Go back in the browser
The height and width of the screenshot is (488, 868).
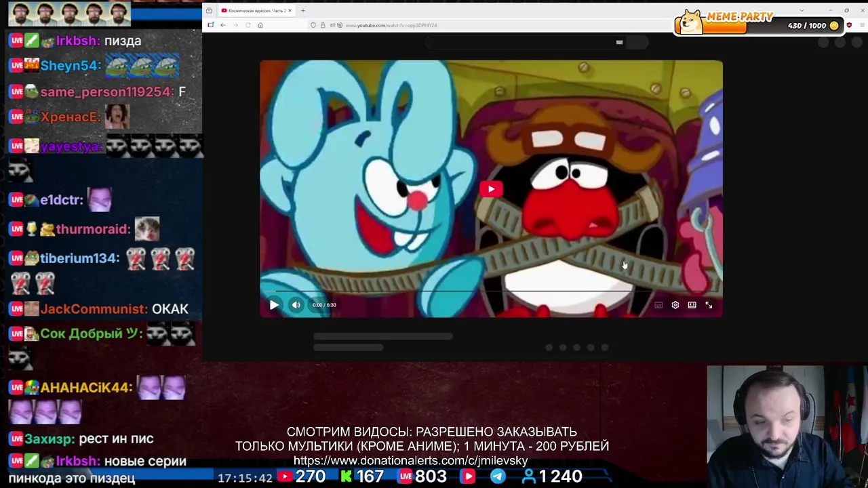coord(222,25)
